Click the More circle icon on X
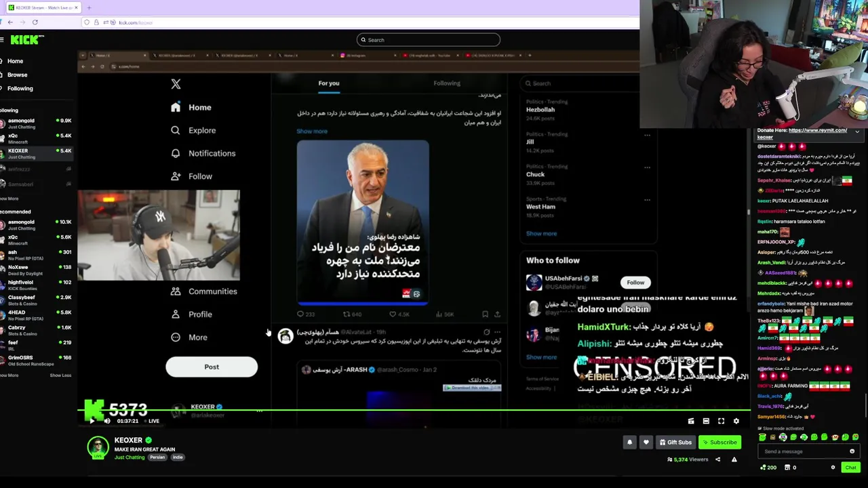Screen dimensions: 868x488 coord(176,338)
